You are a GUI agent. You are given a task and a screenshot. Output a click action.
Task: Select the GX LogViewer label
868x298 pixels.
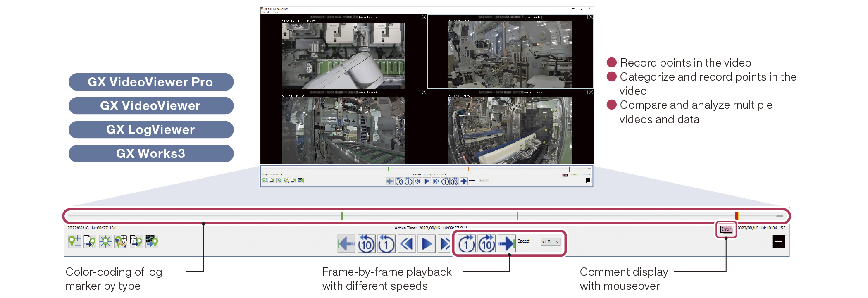click(151, 130)
